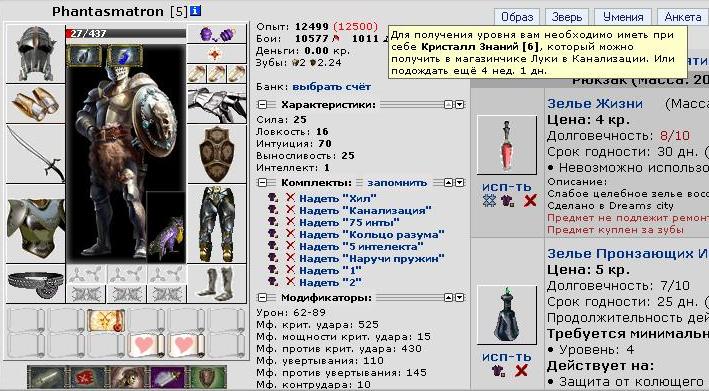The width and height of the screenshot is (709, 391).
Task: Select the brown shield slot
Action: pos(217,154)
